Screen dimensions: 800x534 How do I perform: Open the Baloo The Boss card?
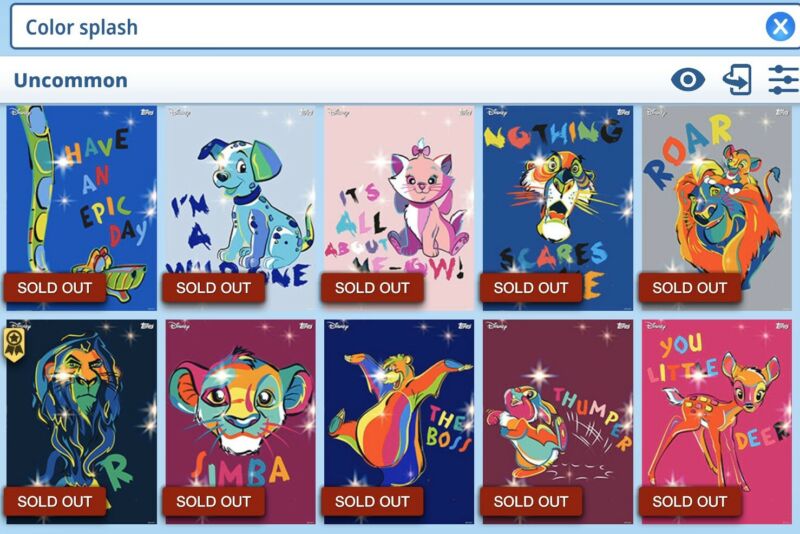click(399, 422)
